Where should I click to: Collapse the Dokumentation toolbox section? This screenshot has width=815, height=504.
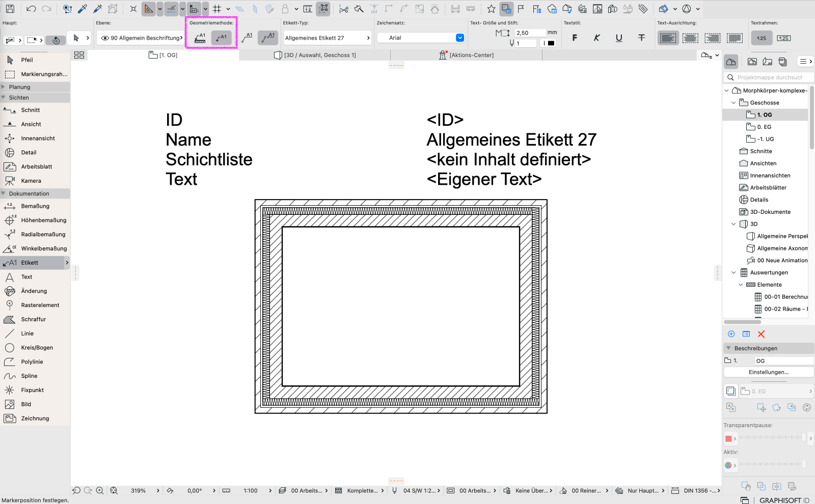[3, 193]
